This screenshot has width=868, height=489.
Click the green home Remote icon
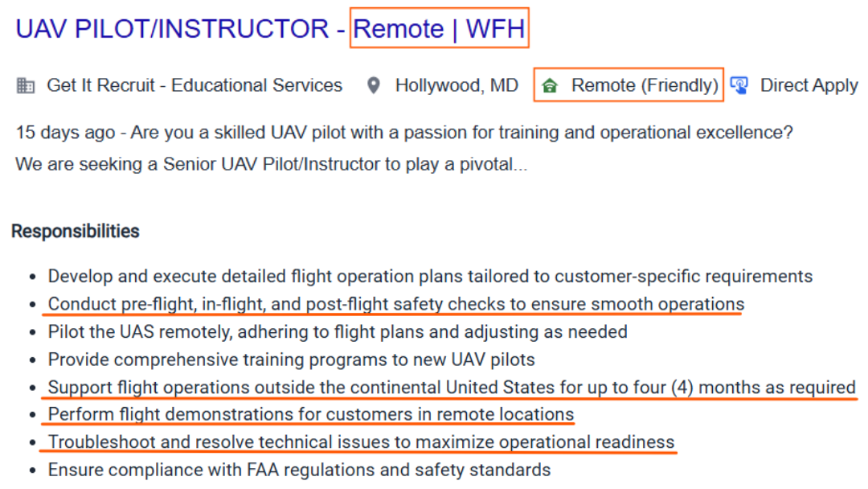550,85
